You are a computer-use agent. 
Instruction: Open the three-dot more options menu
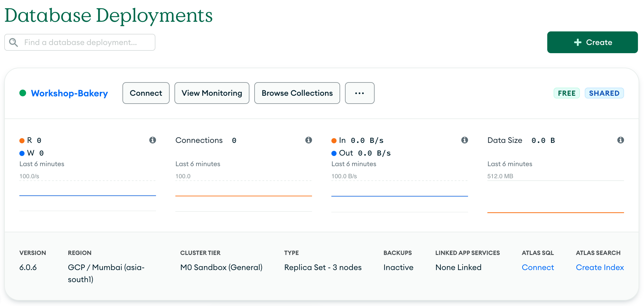pos(359,93)
